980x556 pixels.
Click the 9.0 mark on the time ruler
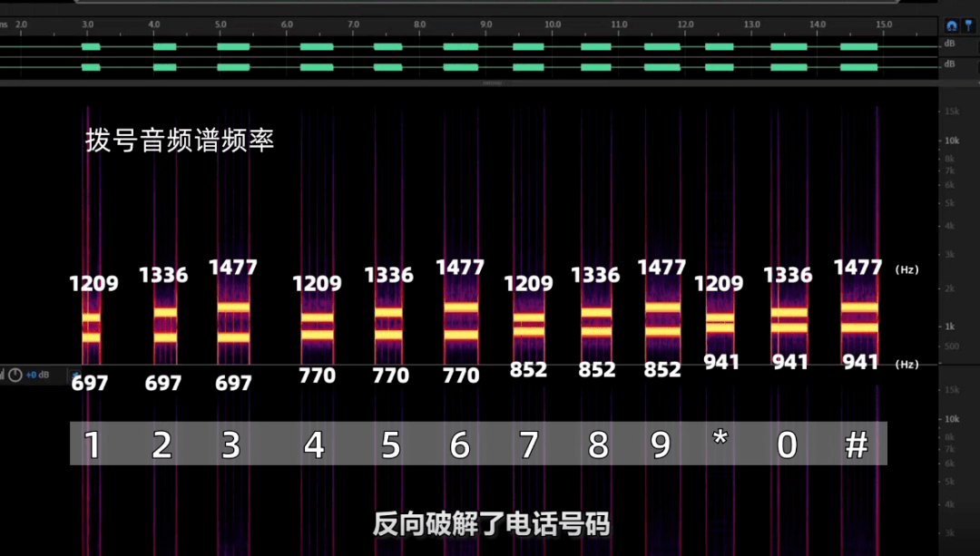[486, 24]
